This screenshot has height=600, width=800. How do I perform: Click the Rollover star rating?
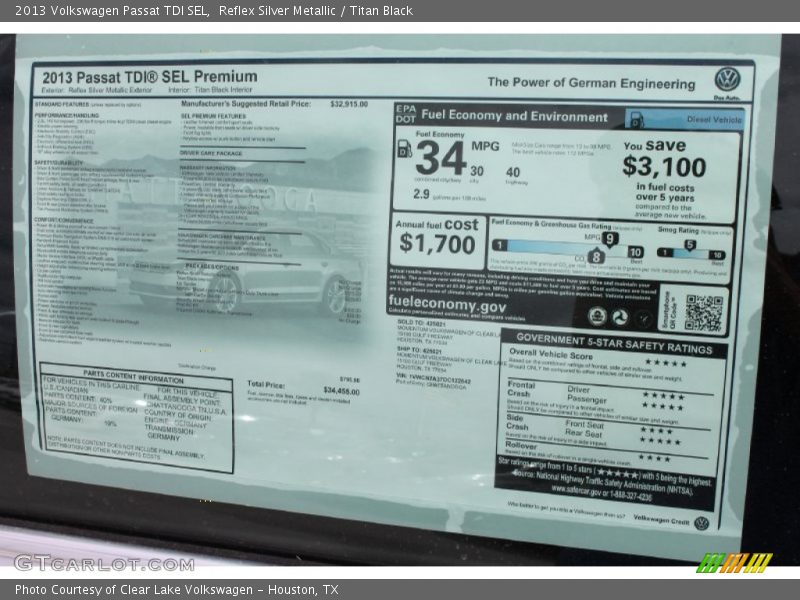[x=655, y=458]
